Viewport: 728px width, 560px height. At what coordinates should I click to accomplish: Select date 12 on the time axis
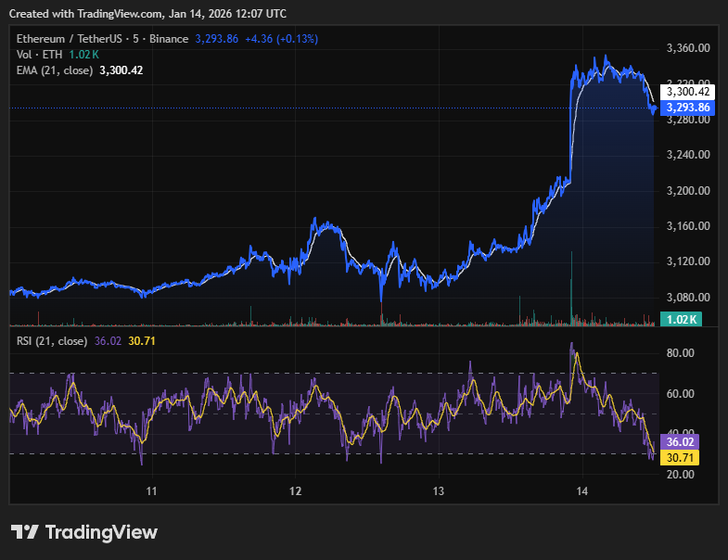(296, 491)
